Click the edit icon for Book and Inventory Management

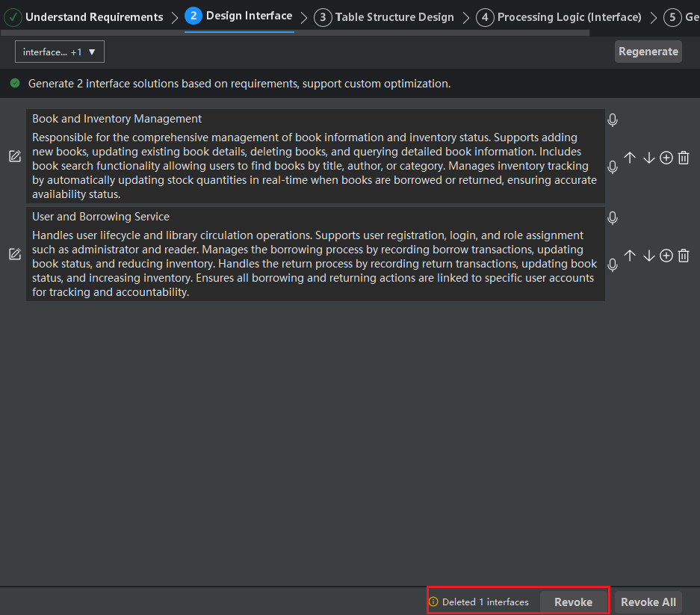click(x=14, y=156)
